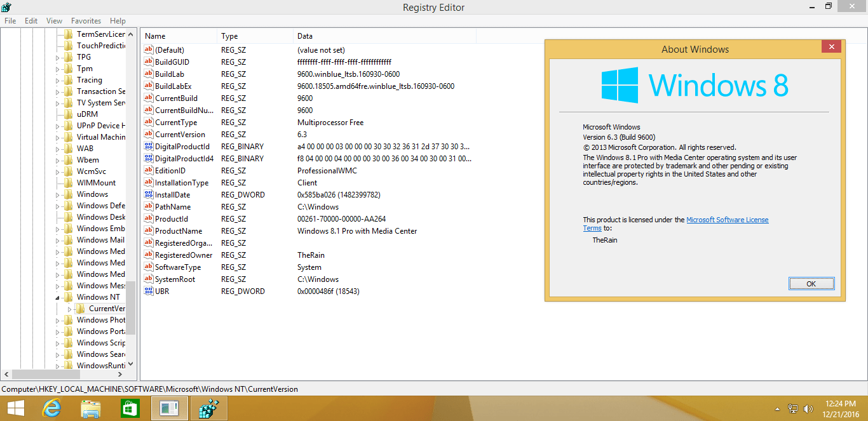Screen dimensions: 868x421
Task: Expand the Wbem tree node
Action: point(57,160)
